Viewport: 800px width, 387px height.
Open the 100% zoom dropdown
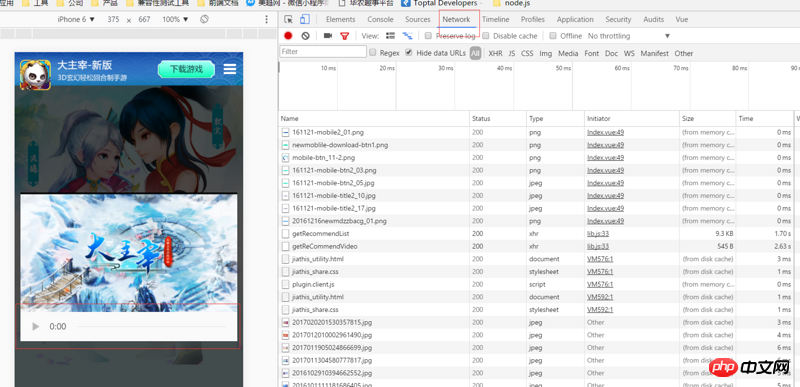pos(176,19)
